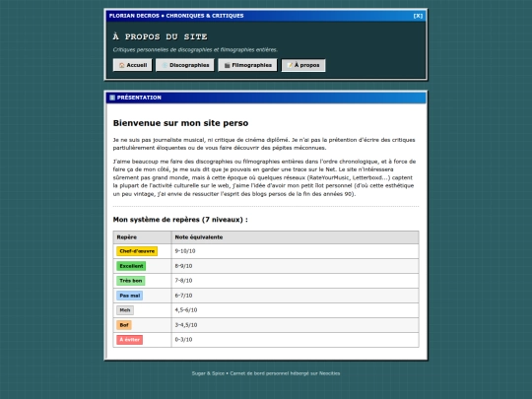The image size is (532, 399).
Task: Click the Sugar & Spice footer text
Action: pyautogui.click(x=266, y=373)
